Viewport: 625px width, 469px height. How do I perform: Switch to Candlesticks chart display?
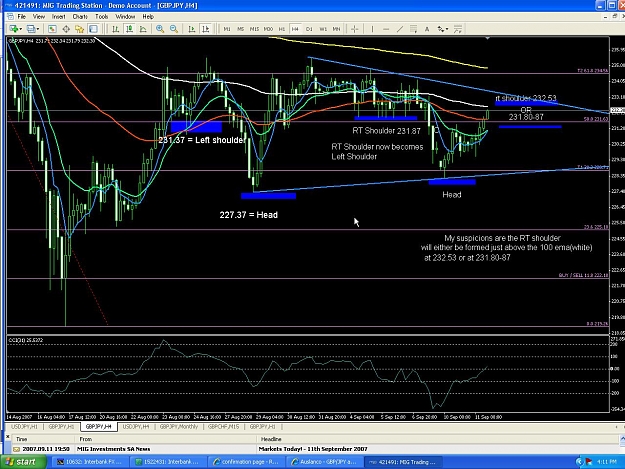coord(129,29)
